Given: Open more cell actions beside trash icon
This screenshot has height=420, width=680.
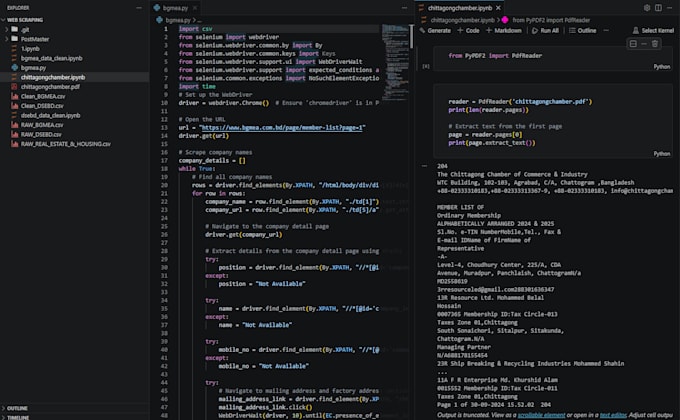Looking at the screenshot, I should pyautogui.click(x=644, y=44).
